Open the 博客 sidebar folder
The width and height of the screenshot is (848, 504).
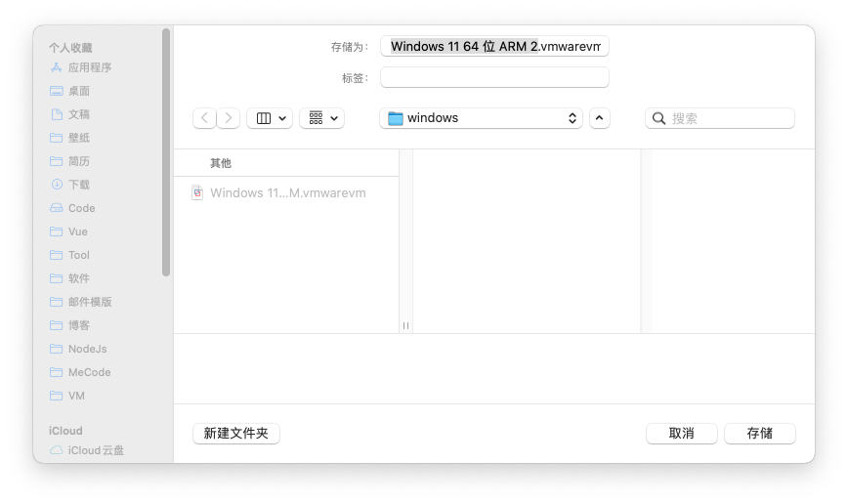coord(79,325)
